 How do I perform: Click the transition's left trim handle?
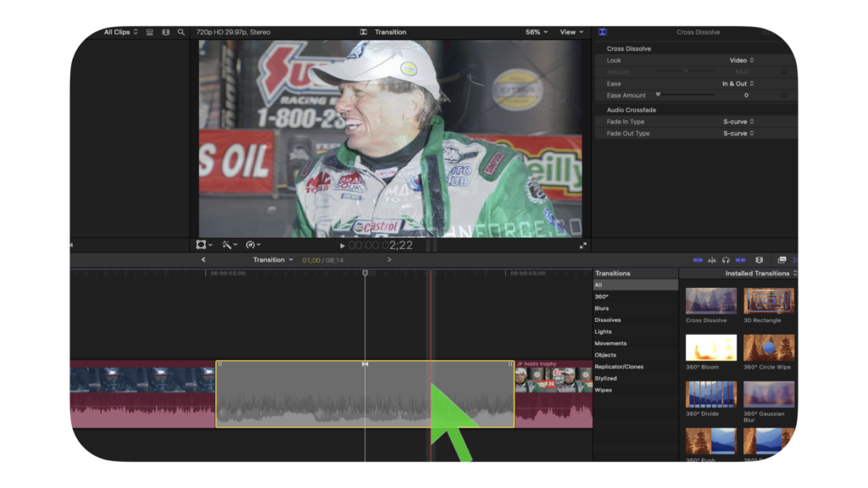tap(220, 364)
